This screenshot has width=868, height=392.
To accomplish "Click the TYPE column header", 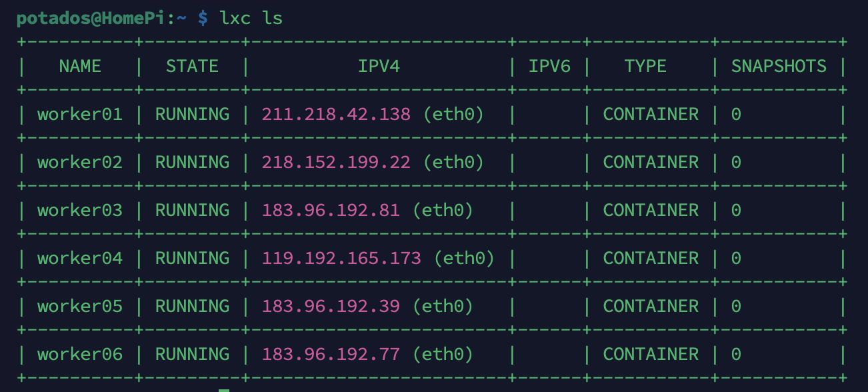I will [645, 66].
